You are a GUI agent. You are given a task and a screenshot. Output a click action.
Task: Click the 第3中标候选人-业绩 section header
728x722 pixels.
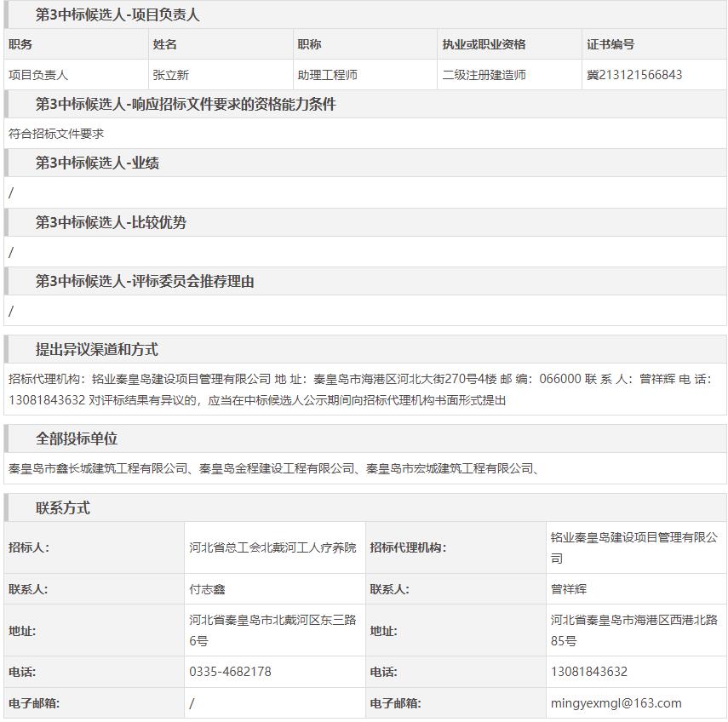(97, 163)
